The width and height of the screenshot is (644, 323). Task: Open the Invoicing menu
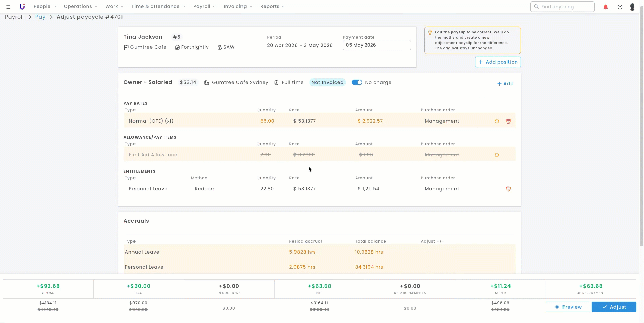(238, 6)
